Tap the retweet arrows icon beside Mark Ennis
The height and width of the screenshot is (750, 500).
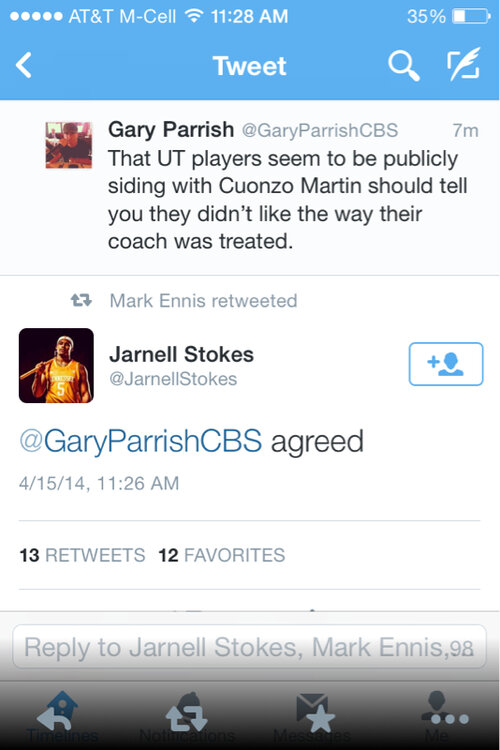coord(81,300)
